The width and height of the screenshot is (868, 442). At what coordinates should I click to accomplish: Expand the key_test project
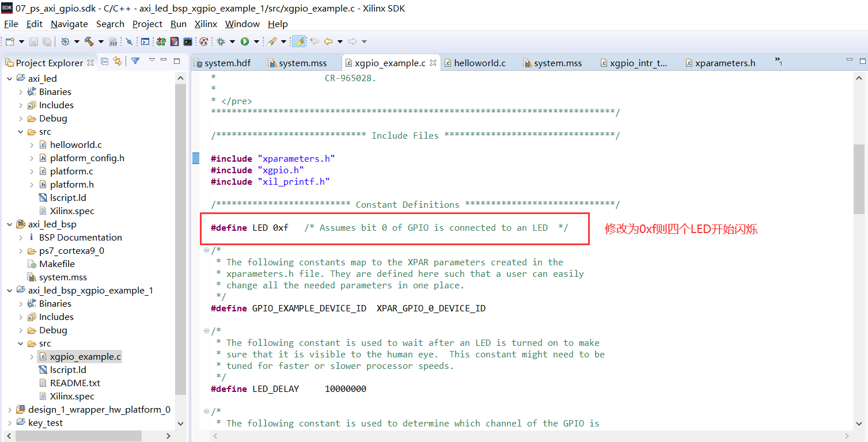[x=9, y=422]
